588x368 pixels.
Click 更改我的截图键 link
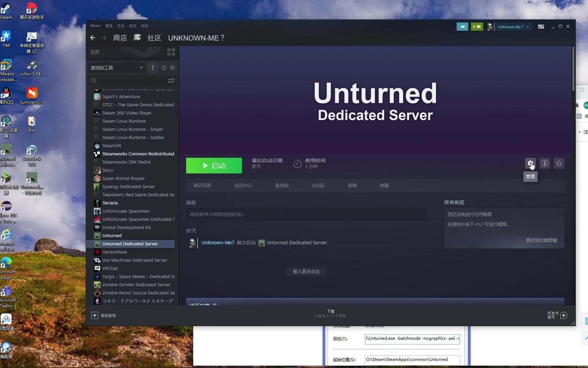(541, 240)
